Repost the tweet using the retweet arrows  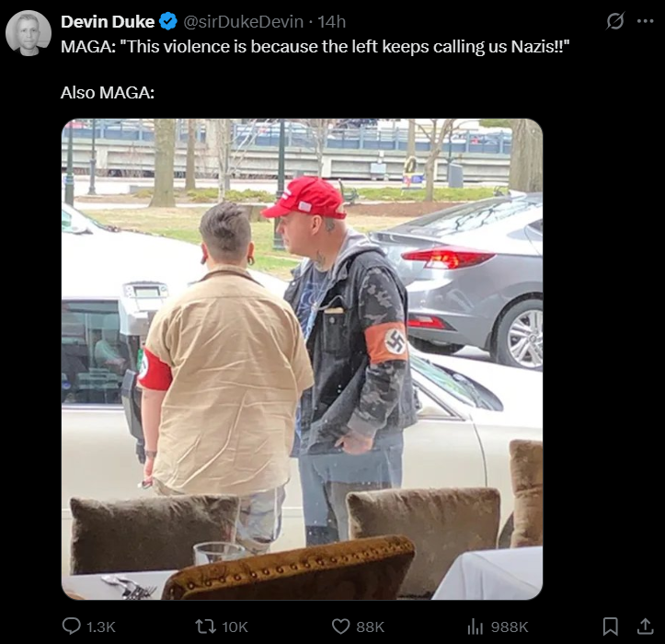[x=205, y=627]
